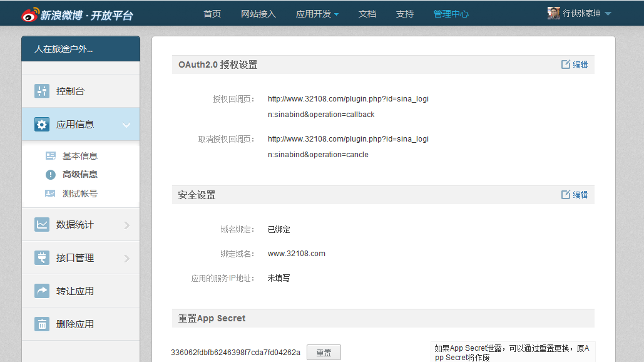
Task: Expand the user account dropdown arrow
Action: coord(608,14)
